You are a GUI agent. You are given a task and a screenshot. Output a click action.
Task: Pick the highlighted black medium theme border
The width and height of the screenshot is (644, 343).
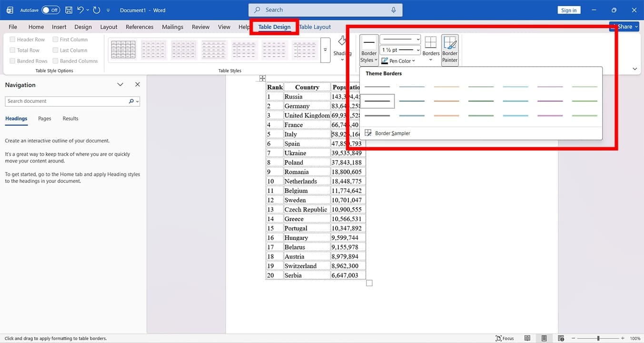(377, 101)
